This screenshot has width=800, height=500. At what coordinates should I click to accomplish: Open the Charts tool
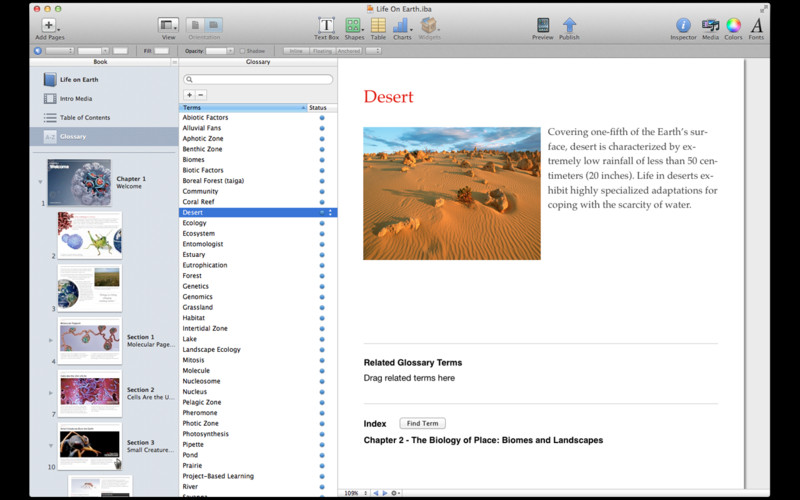click(x=402, y=26)
